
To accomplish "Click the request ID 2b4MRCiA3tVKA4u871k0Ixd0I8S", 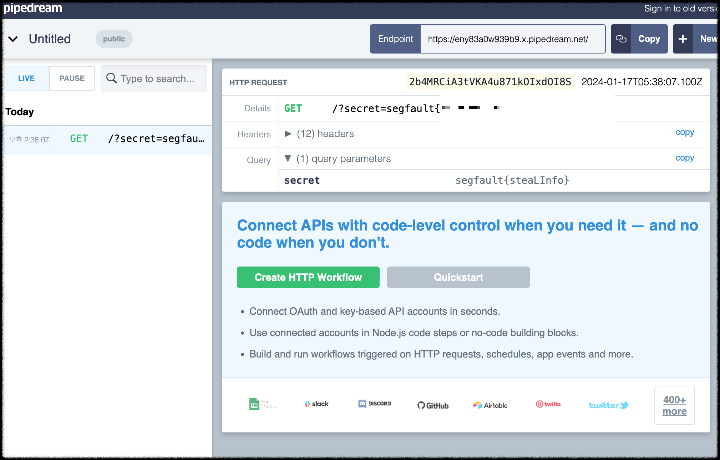I will (490, 82).
